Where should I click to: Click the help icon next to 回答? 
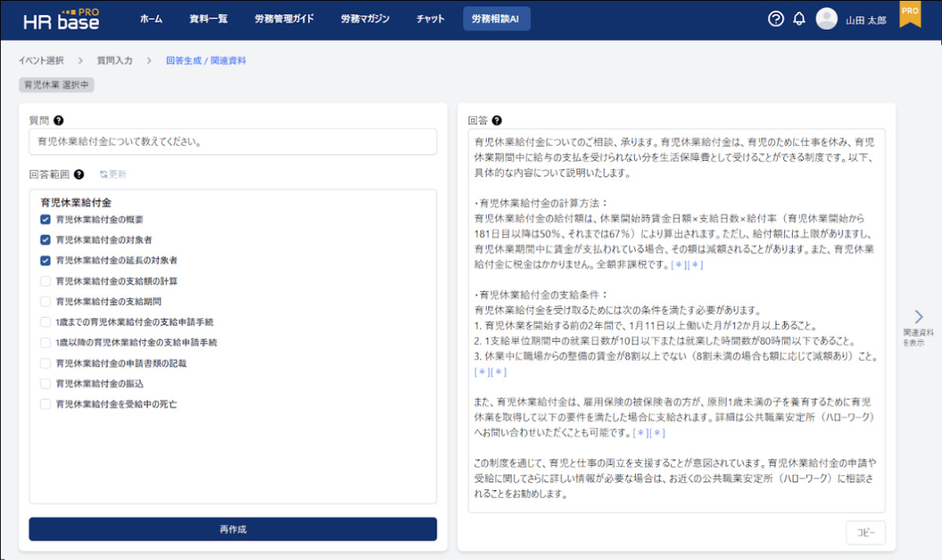[497, 121]
